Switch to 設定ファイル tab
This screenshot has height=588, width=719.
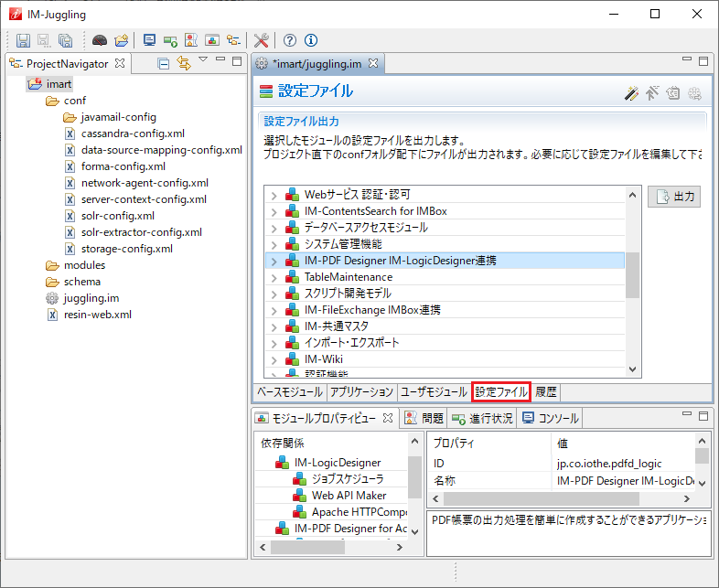coord(501,392)
